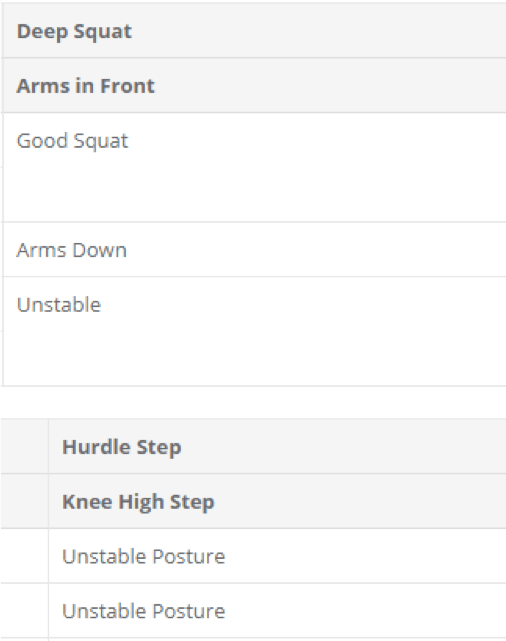This screenshot has height=641, width=506.
Task: Click the Deep Squat table header
Action: tap(254, 31)
